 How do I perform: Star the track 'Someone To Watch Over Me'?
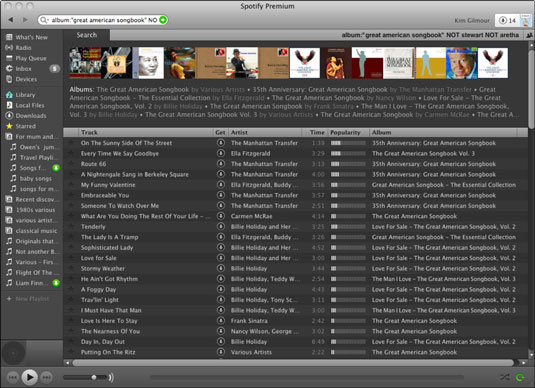71,205
